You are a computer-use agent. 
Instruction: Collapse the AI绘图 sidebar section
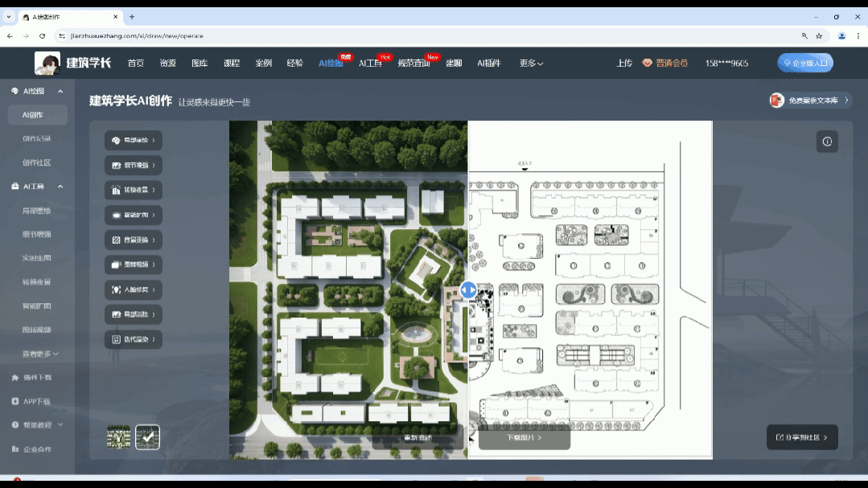[60, 92]
